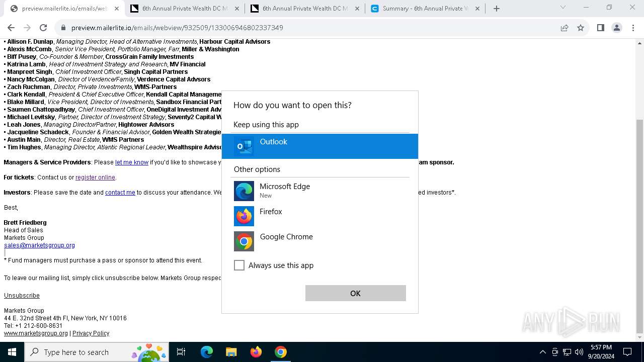644x362 pixels.
Task: Open a new browser tab
Action: [x=497, y=9]
